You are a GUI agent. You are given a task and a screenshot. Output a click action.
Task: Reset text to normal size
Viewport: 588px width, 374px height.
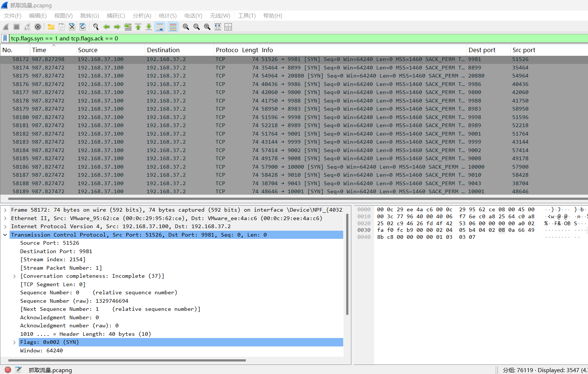point(207,27)
